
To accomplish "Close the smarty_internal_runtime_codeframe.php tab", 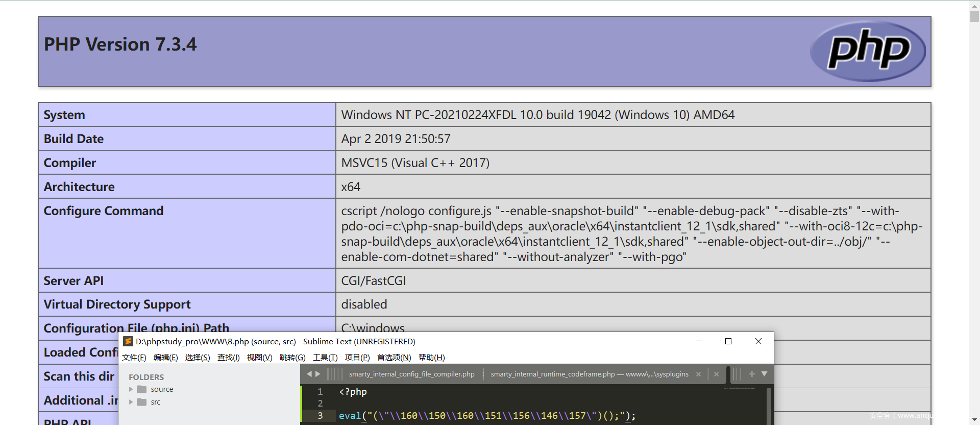I will point(698,374).
